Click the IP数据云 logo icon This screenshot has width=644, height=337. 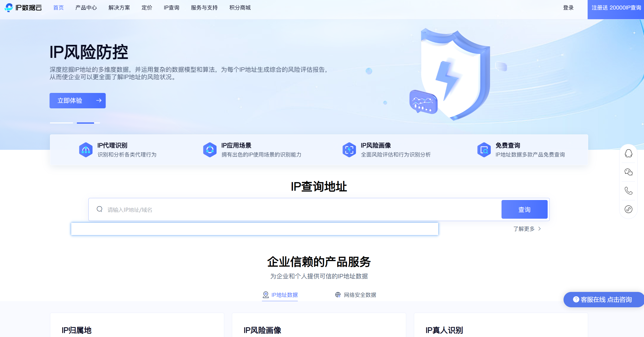9,7
